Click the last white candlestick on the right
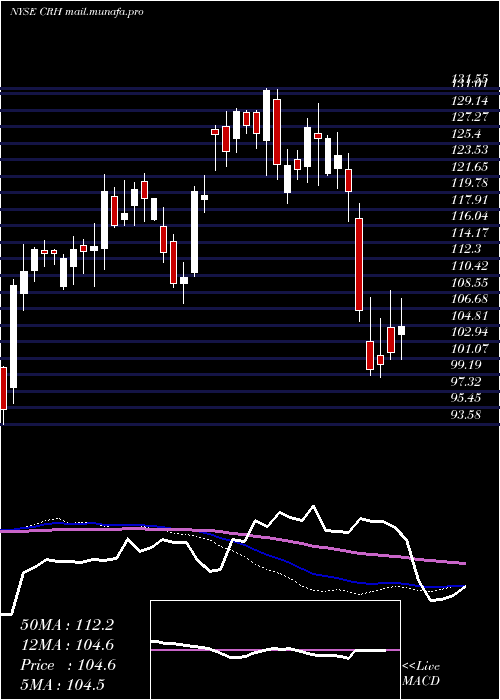500x700 pixels. point(401,330)
